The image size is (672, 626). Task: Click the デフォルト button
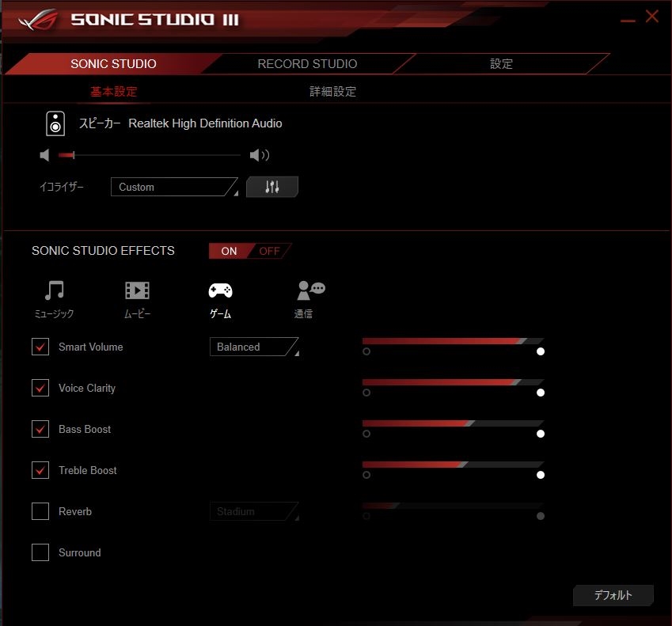tap(613, 595)
